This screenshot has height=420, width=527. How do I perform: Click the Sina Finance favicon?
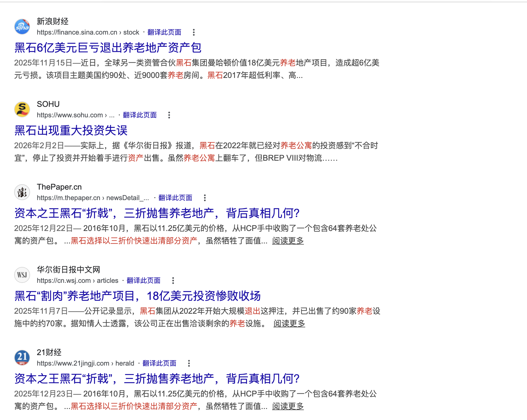[x=22, y=27]
